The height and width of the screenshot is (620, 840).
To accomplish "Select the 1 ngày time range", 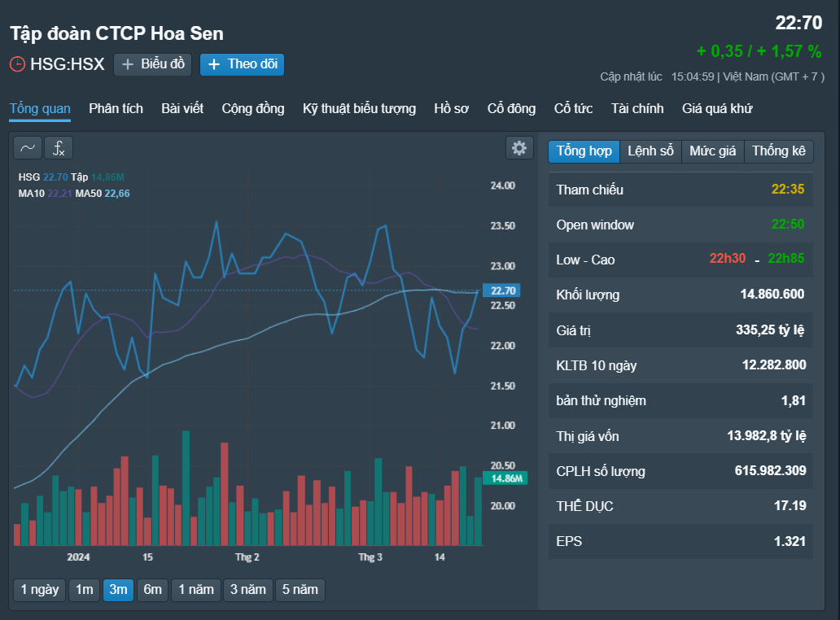I will click(x=40, y=590).
